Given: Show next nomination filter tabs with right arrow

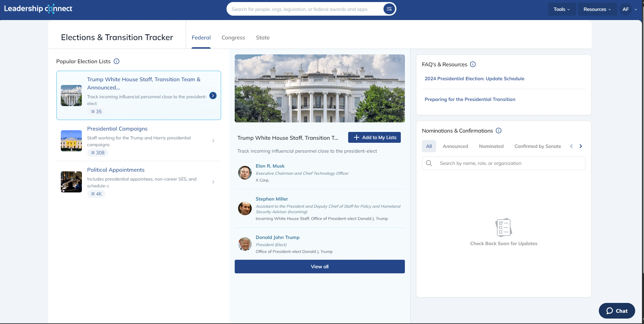Looking at the screenshot, I should click(x=581, y=146).
